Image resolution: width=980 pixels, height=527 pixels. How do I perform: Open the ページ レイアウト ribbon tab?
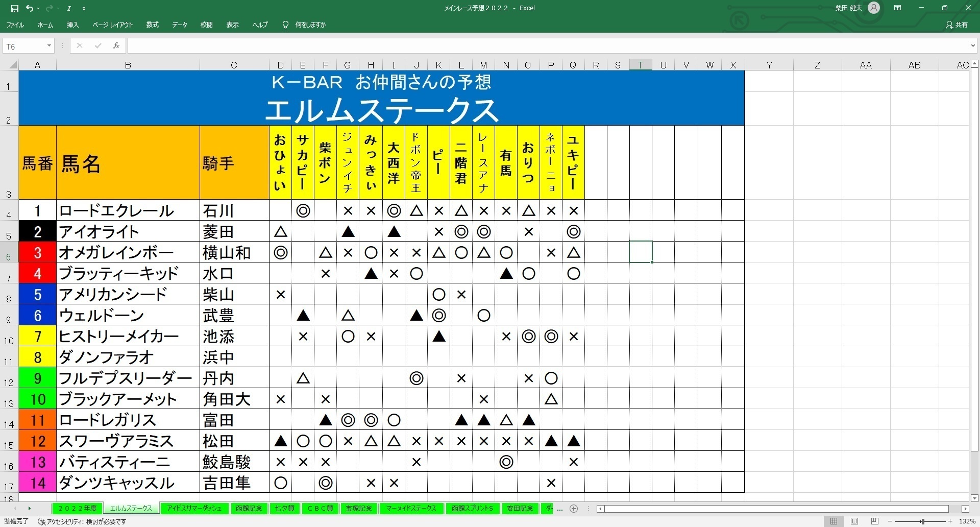112,25
